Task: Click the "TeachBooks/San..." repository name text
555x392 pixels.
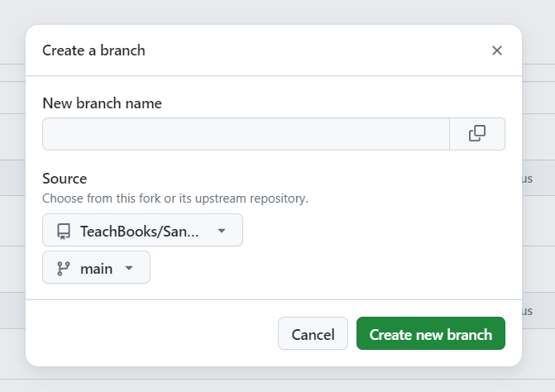Action: pos(140,231)
